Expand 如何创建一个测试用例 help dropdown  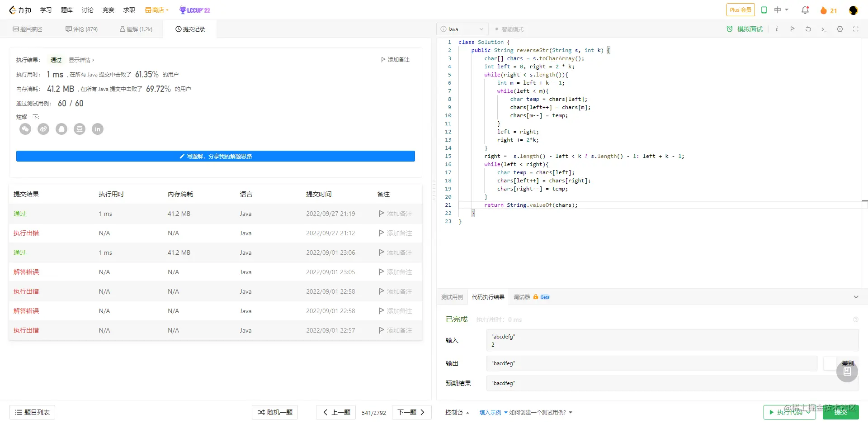click(541, 413)
